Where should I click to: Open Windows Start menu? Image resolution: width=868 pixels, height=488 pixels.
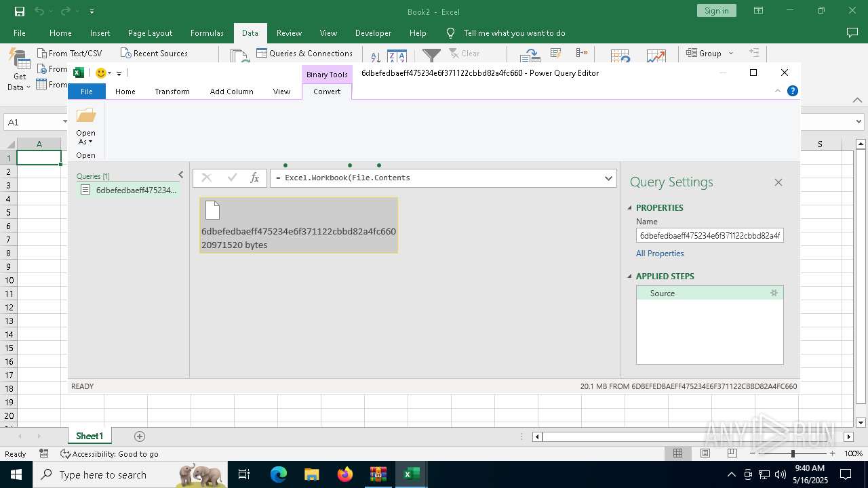tap(16, 474)
